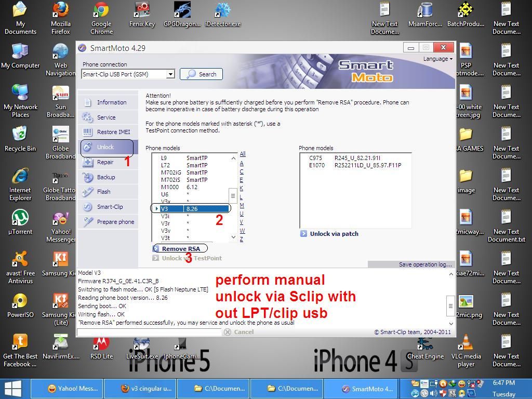This screenshot has width=532, height=399.
Task: Click the Mozilla Firefox desktop icon
Action: [60, 18]
